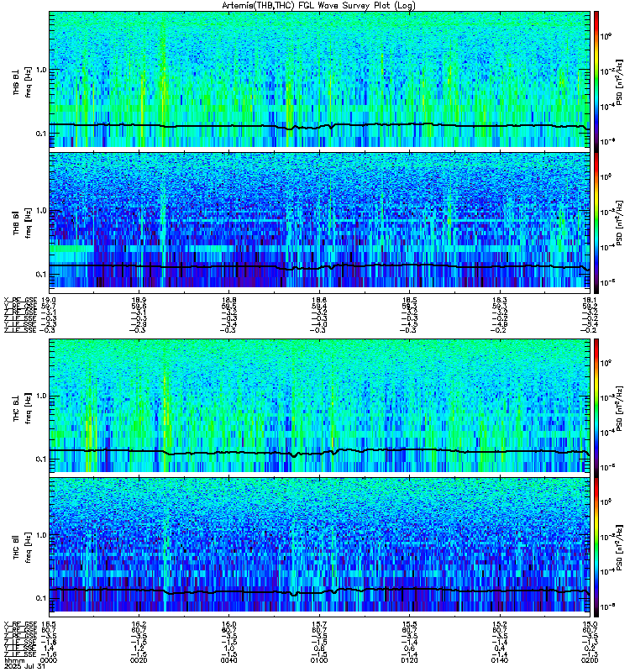
Task: Click the 0100 time tick label
Action: pos(319,660)
